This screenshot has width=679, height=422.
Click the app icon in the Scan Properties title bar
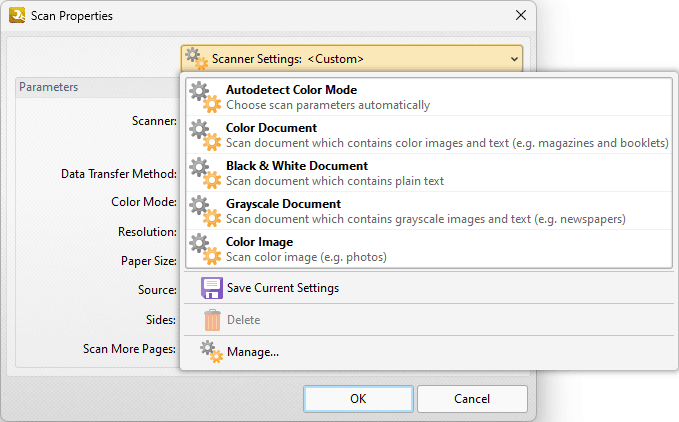point(16,16)
